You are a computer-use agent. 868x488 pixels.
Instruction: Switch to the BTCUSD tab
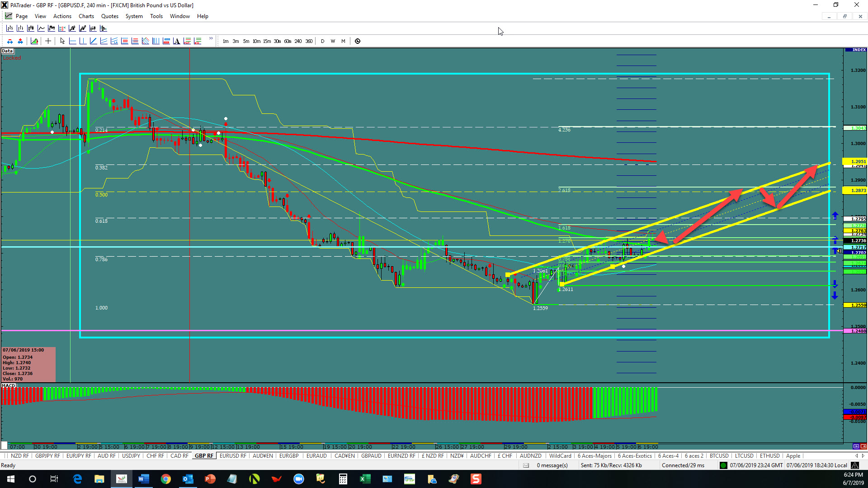point(719,456)
